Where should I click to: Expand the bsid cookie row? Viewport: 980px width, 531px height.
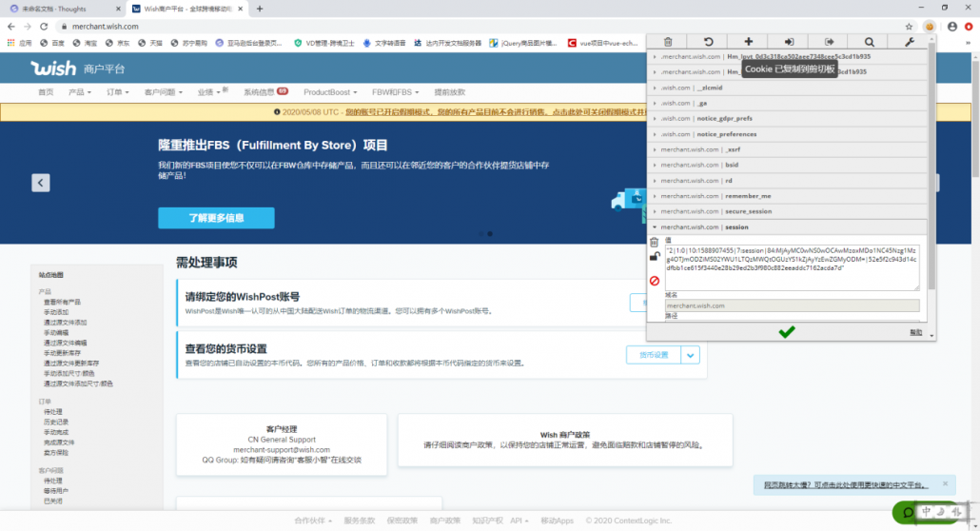787,166
